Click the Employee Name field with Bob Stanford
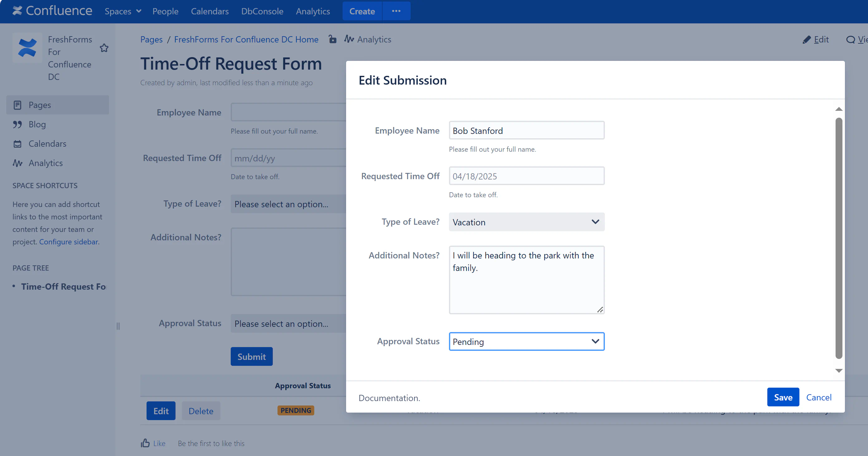Image resolution: width=868 pixels, height=456 pixels. [x=526, y=130]
